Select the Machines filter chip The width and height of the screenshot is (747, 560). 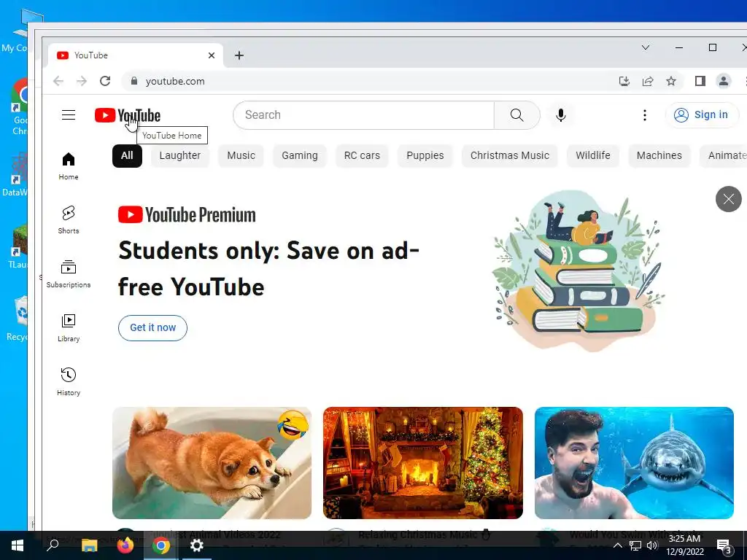click(659, 156)
